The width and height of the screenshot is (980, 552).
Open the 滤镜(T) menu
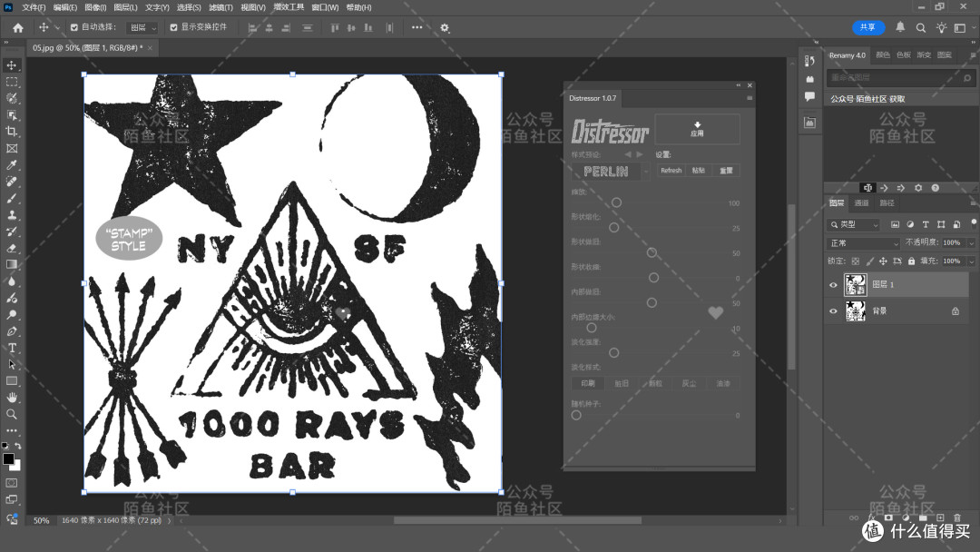220,7
